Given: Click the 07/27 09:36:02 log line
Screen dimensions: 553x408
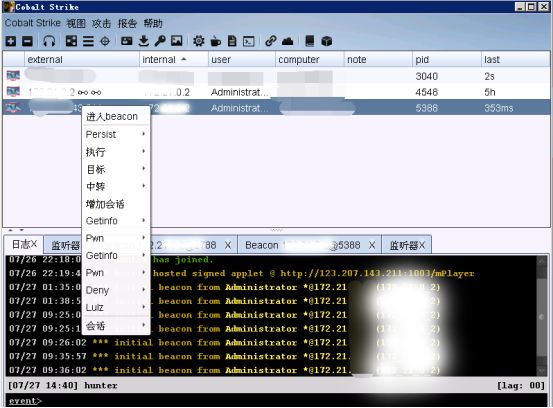Looking at the screenshot, I should click(224, 370).
